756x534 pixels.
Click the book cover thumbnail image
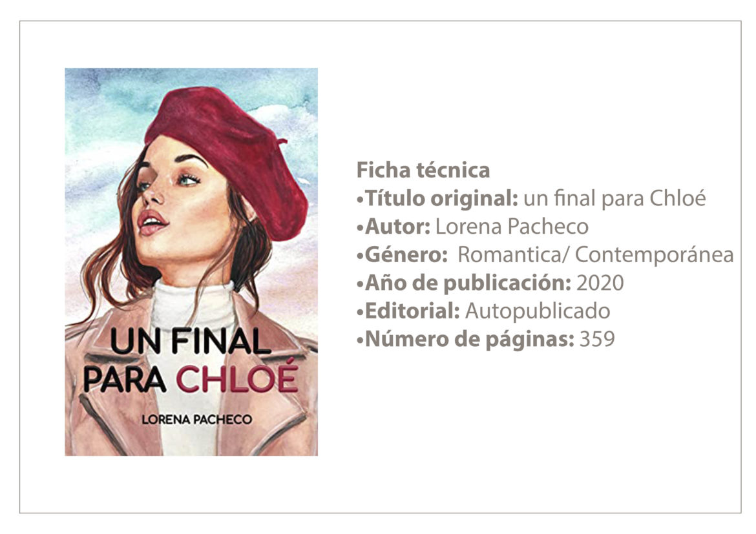191,262
